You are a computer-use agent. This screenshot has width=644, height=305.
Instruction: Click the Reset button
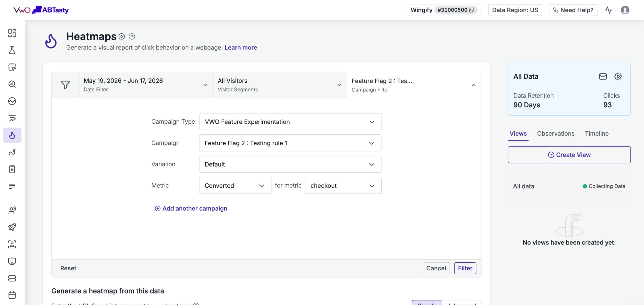(68, 268)
